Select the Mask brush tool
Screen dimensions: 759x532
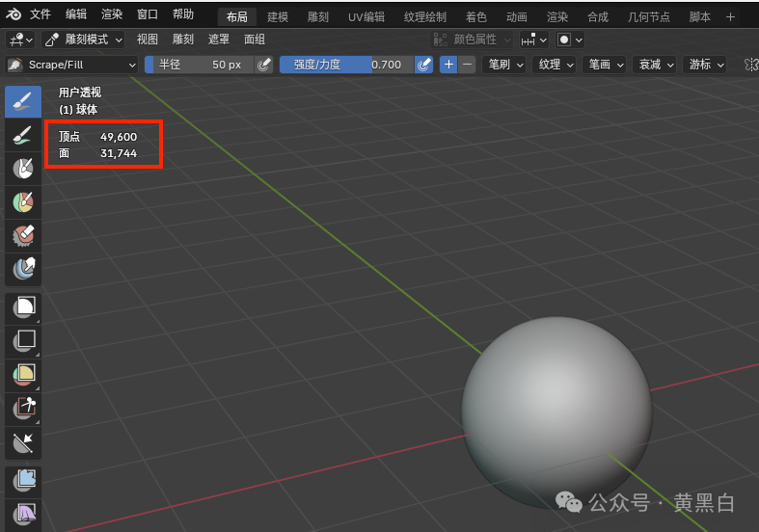click(x=23, y=169)
